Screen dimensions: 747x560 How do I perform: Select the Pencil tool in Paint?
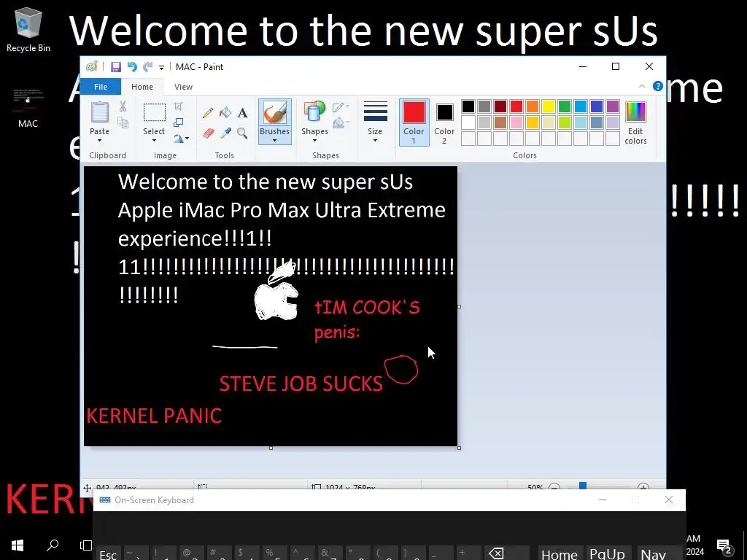coord(208,113)
